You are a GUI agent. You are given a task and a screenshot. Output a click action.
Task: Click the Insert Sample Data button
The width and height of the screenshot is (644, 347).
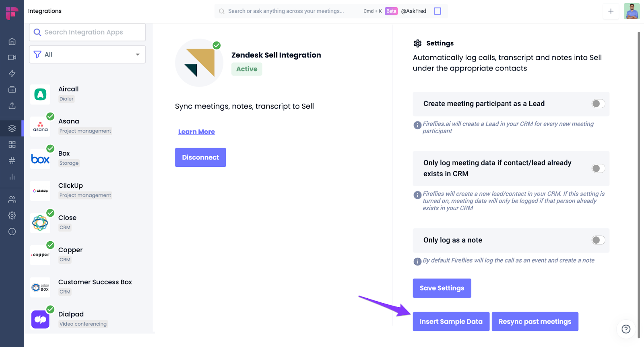pyautogui.click(x=451, y=322)
